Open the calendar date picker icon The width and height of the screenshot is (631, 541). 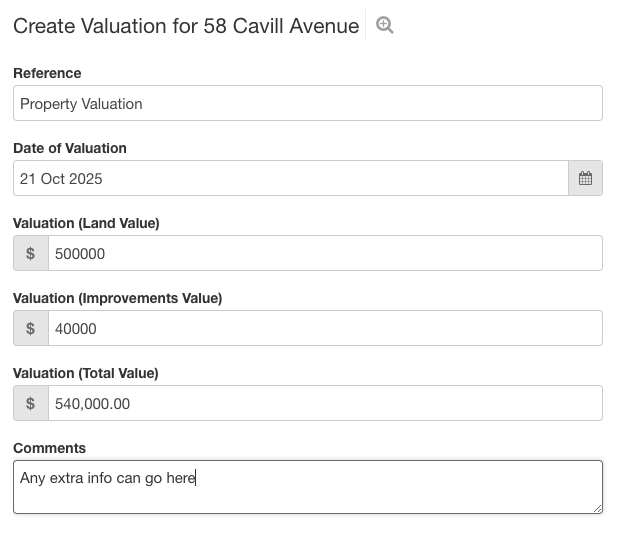[x=585, y=179]
